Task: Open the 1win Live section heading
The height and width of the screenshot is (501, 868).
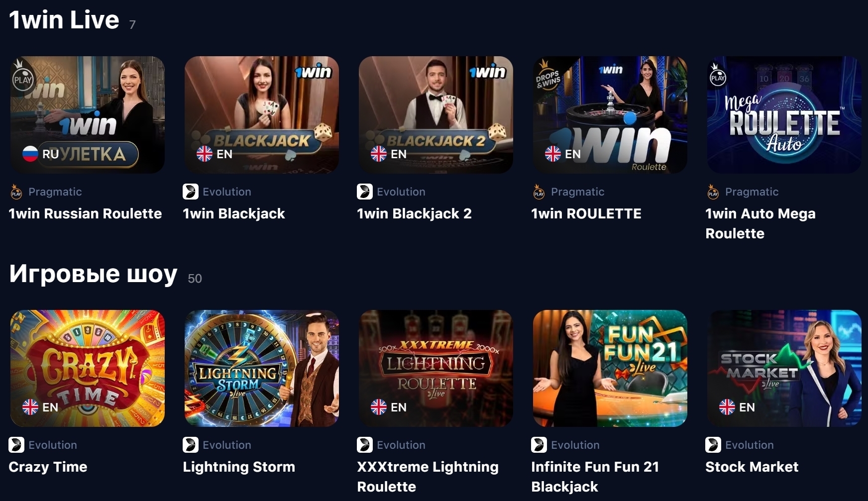Action: pos(64,20)
